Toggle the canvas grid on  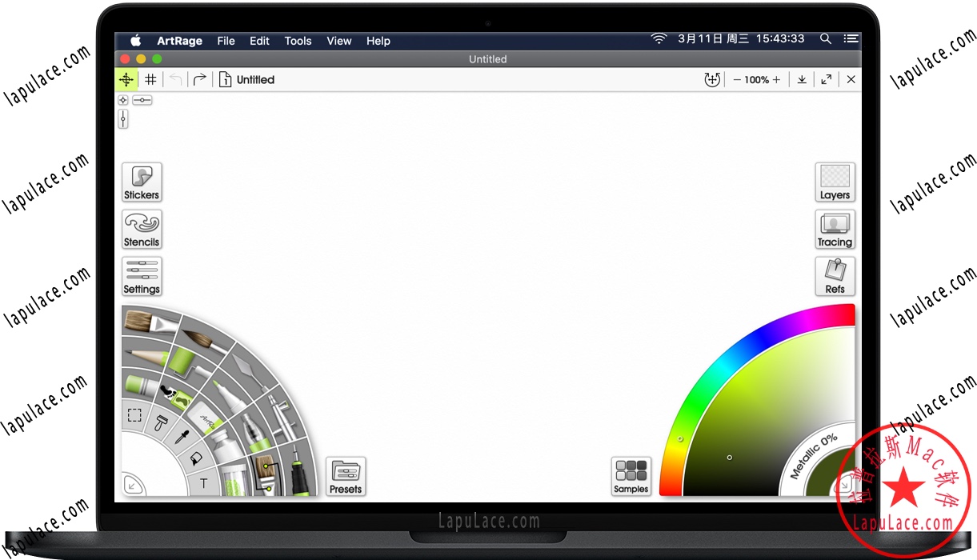point(150,79)
